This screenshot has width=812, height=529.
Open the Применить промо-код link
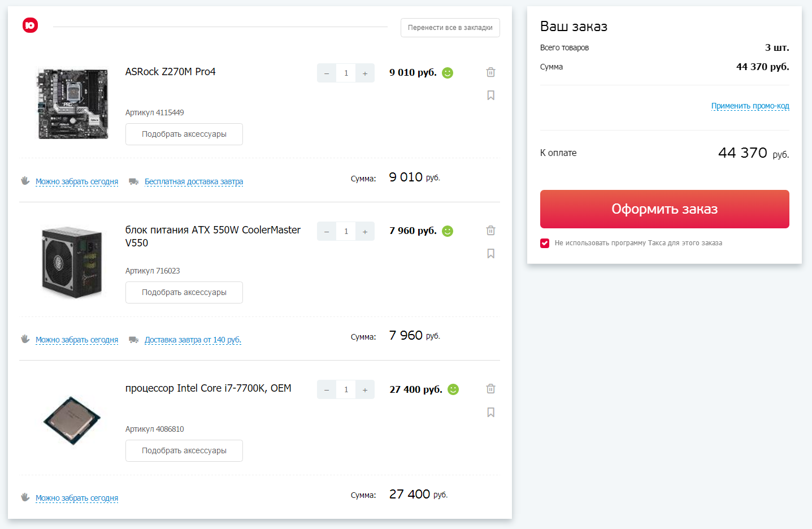coord(750,106)
